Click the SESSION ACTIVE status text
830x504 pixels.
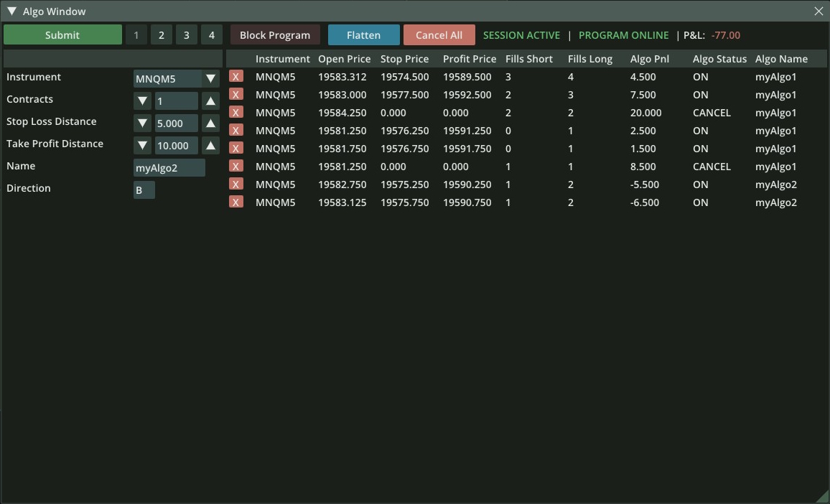pyautogui.click(x=521, y=35)
